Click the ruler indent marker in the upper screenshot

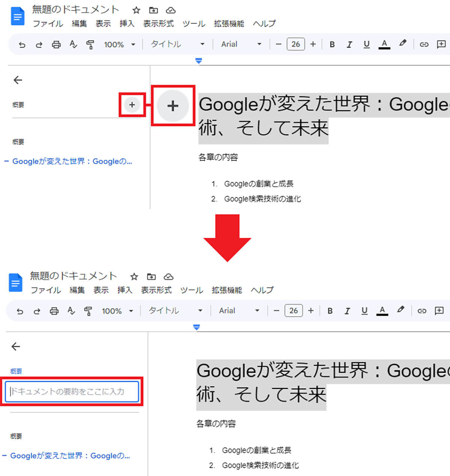coord(199,60)
